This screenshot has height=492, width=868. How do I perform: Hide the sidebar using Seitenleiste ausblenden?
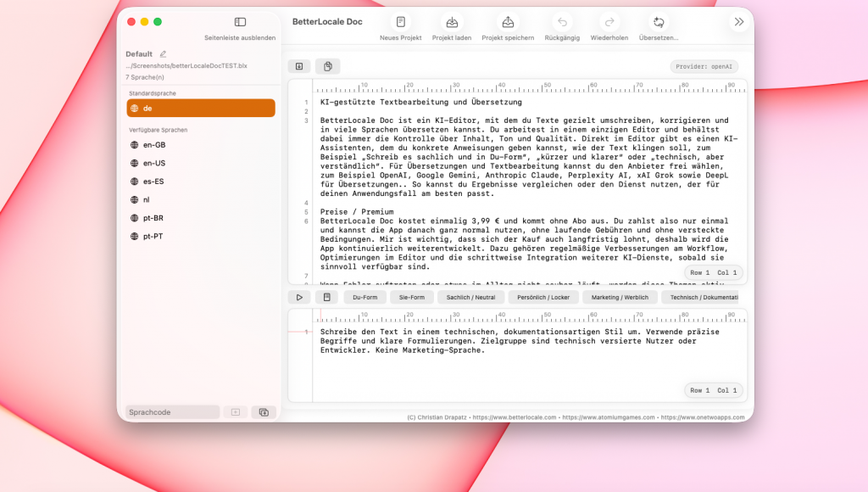[240, 22]
